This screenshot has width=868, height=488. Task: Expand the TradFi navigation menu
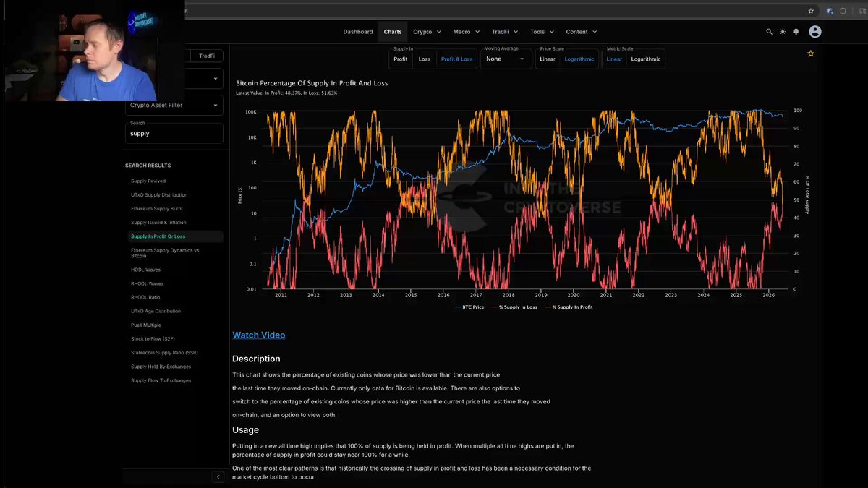click(505, 32)
